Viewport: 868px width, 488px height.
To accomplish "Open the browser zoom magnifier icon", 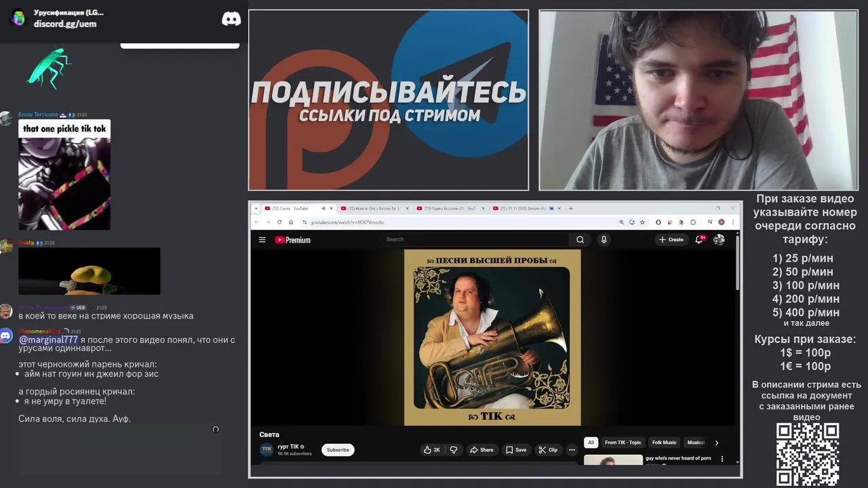I will click(x=621, y=222).
